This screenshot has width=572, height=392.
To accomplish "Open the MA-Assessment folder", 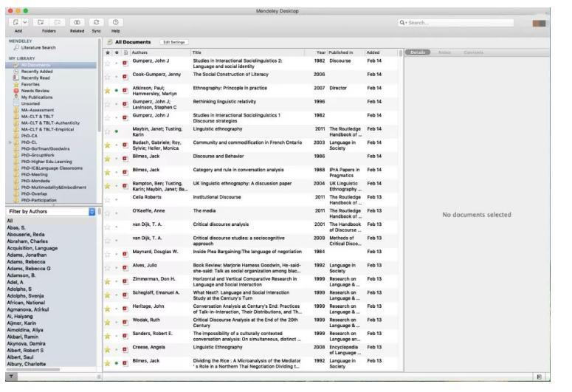I will pyautogui.click(x=37, y=110).
